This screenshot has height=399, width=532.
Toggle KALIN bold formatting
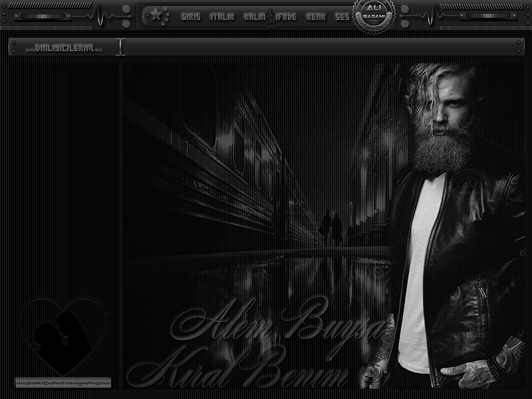255,17
